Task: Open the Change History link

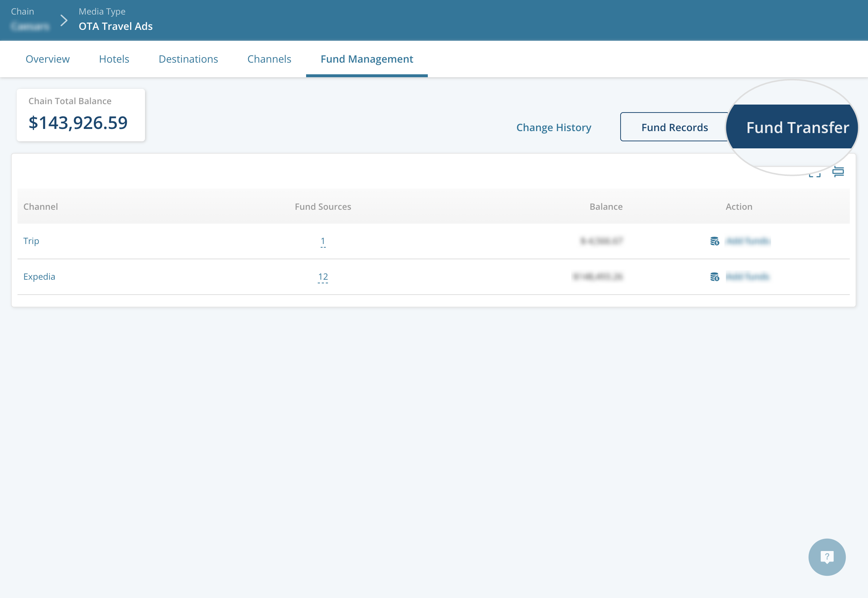Action: 554,127
